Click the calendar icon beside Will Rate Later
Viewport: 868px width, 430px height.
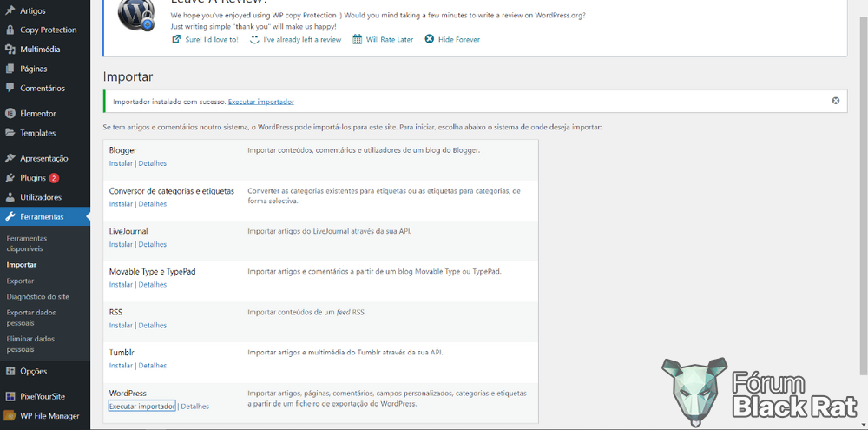[357, 39]
